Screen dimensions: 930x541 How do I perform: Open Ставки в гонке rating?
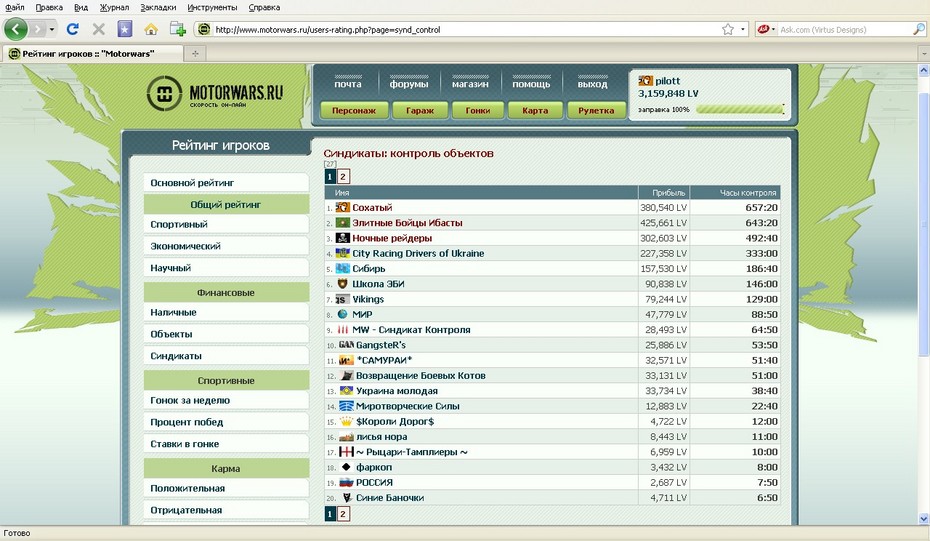[x=226, y=444]
